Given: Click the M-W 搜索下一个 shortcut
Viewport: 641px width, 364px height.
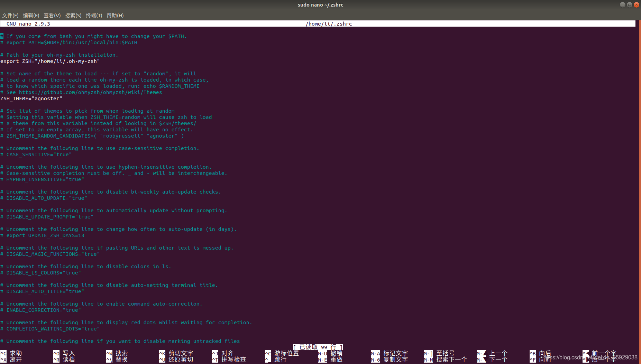Looking at the screenshot, I should coord(446,360).
